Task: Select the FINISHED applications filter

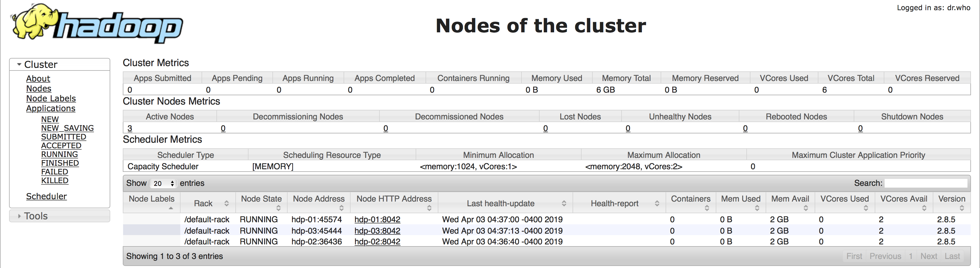Action: click(60, 163)
